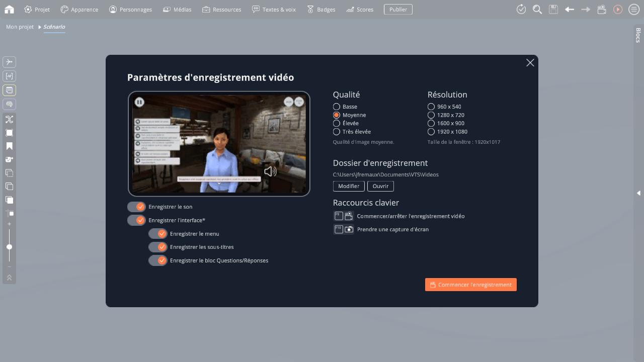Click the plus zoom-in mark above slider

9,224
